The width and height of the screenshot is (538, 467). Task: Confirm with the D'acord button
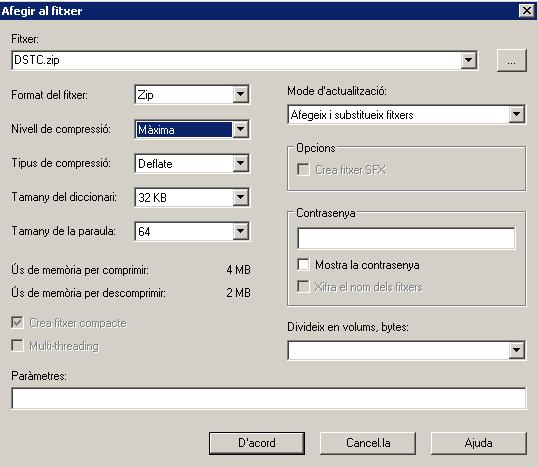pyautogui.click(x=257, y=443)
